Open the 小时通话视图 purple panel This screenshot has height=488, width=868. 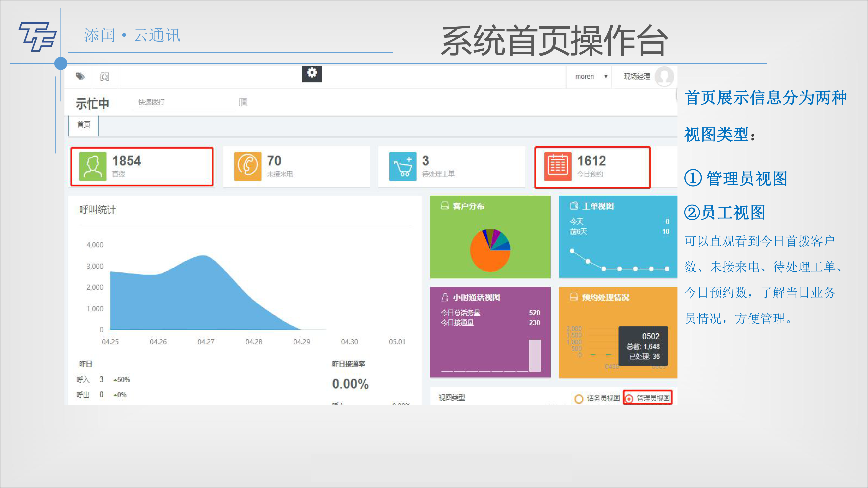tap(476, 297)
